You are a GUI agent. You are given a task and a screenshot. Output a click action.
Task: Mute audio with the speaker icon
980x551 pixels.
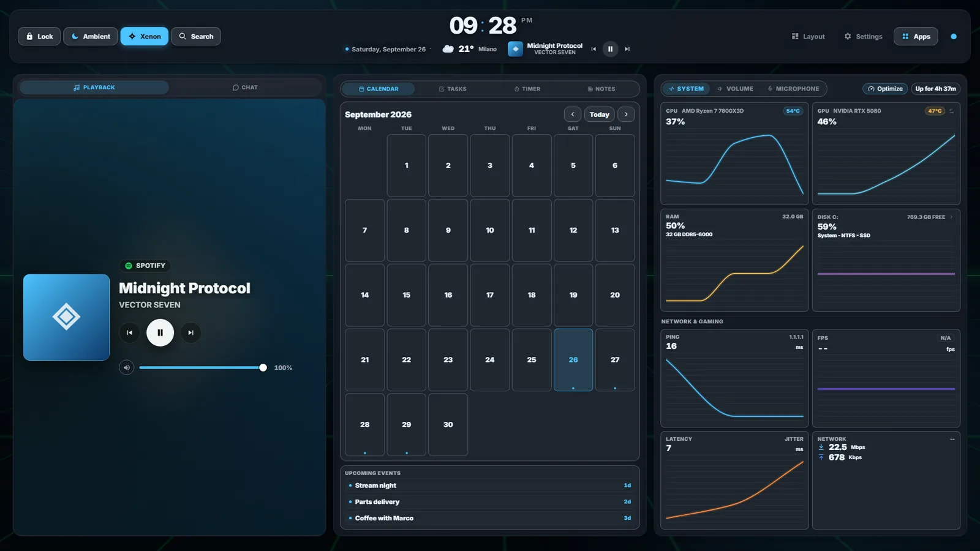click(127, 367)
